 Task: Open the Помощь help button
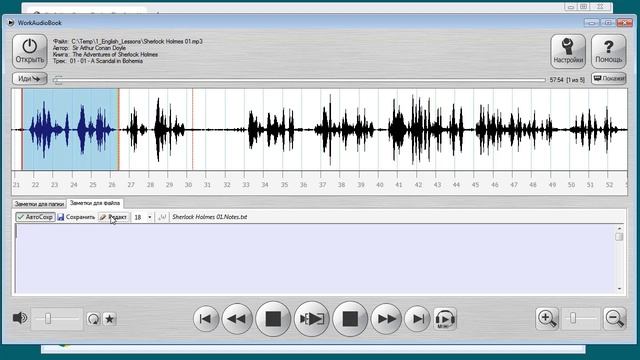tap(608, 51)
